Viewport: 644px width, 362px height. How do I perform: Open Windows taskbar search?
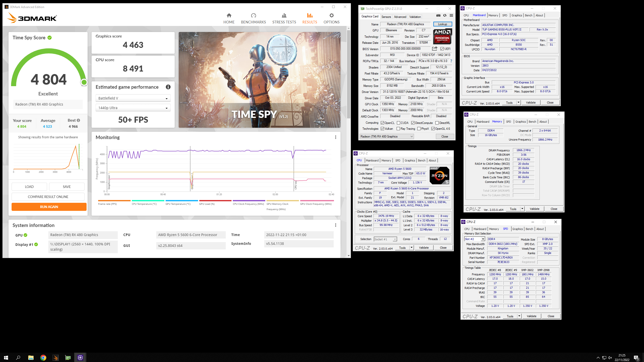coord(18,357)
